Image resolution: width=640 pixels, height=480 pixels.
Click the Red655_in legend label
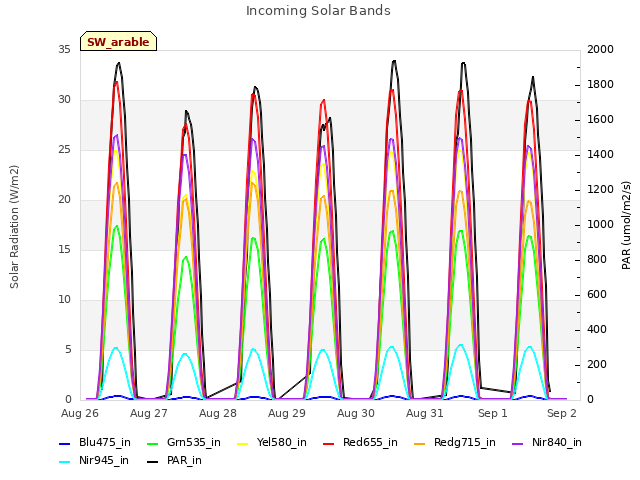pyautogui.click(x=370, y=442)
